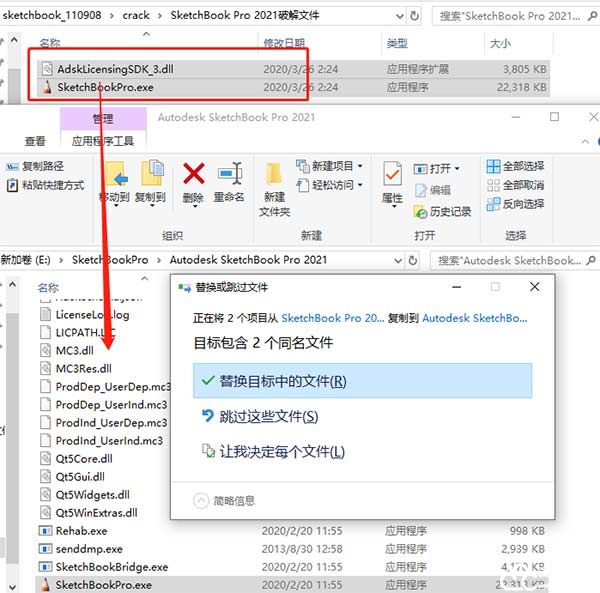Viewport: 600px width, 593px height.
Task: Choose Skip these files option
Action: click(x=268, y=416)
